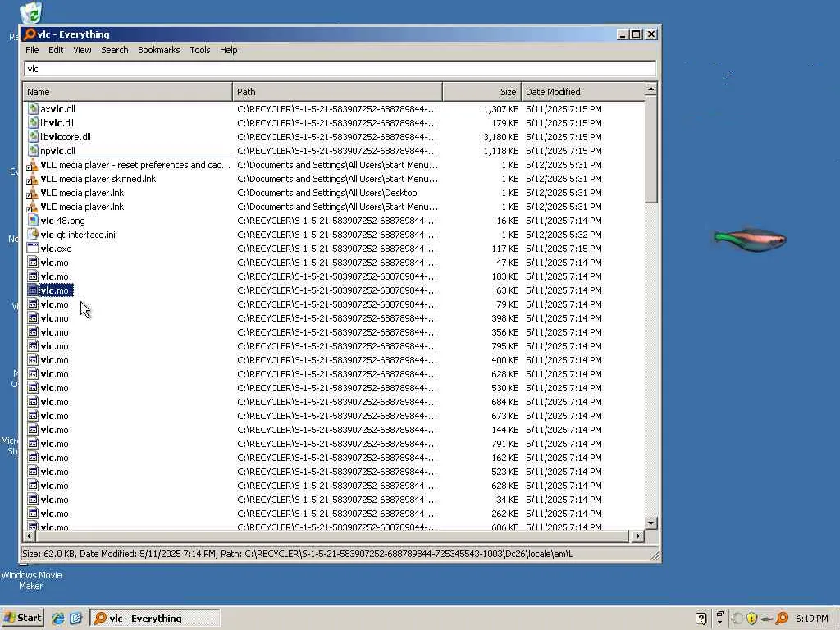840x630 pixels.
Task: Launch Internet Explorer from the quick launch bar
Action: tap(58, 619)
